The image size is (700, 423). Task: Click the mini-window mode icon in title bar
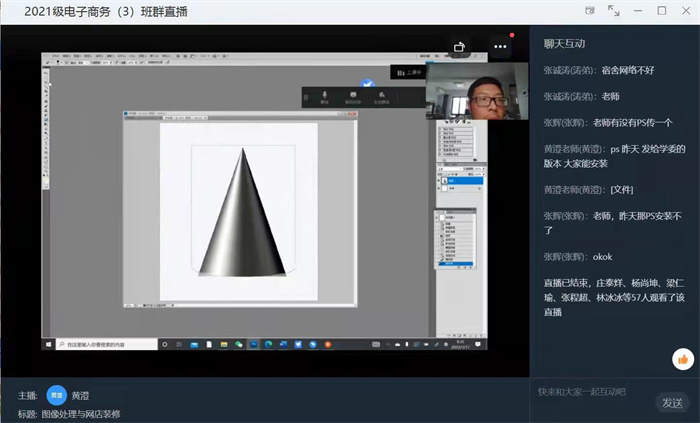[586, 11]
